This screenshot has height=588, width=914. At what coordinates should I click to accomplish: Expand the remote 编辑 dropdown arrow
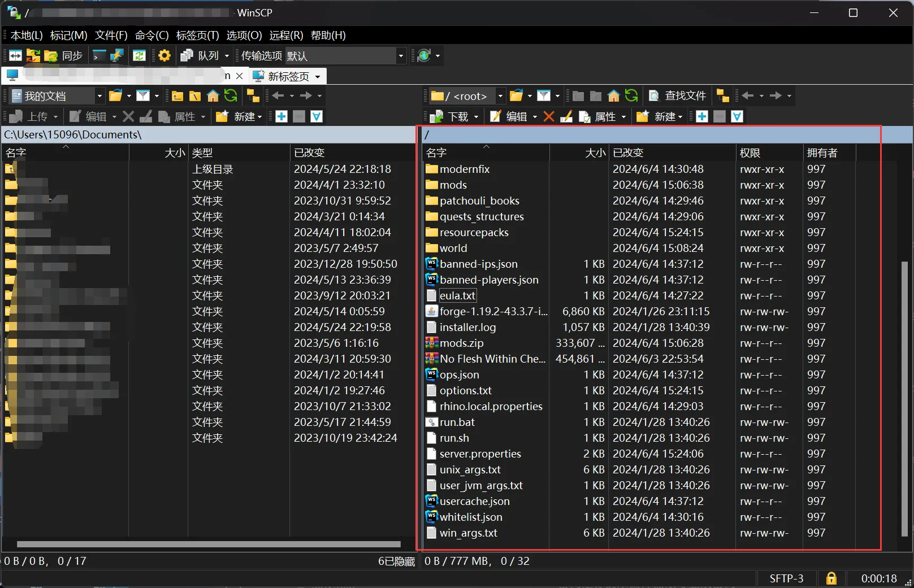click(535, 117)
